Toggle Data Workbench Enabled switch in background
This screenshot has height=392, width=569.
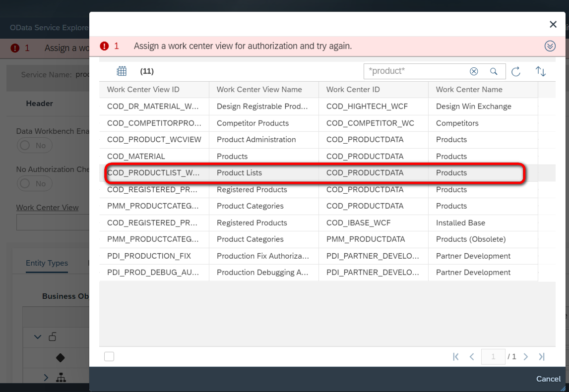point(34,145)
